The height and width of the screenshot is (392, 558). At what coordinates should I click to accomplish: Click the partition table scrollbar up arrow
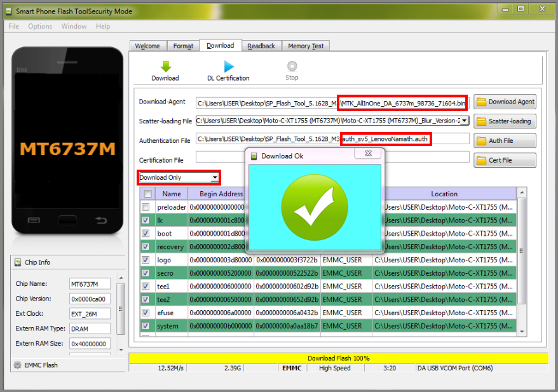(522, 193)
